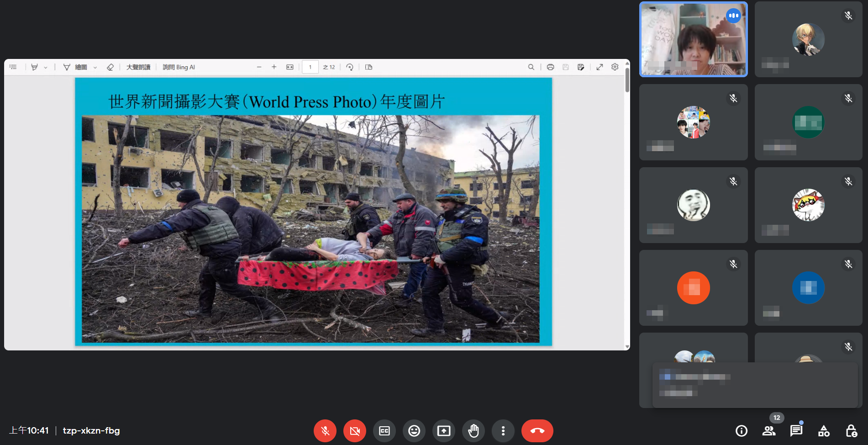Show the participants list people icon
Image resolution: width=868 pixels, height=445 pixels.
point(769,431)
